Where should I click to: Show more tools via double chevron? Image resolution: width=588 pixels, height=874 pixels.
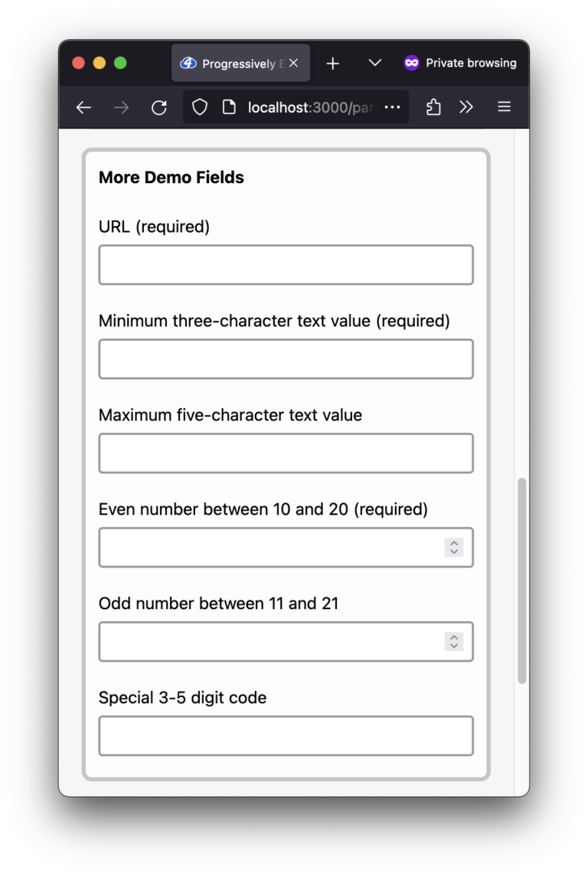466,107
